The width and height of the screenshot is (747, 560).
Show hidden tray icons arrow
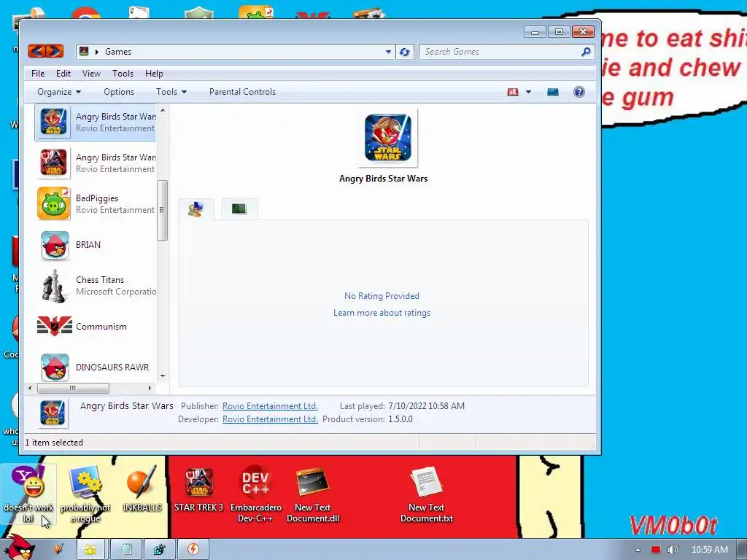point(638,550)
